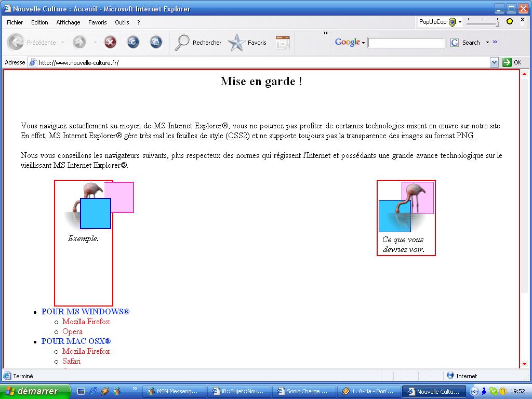
Task: Expand hidden tray icons arrow
Action: point(474,392)
